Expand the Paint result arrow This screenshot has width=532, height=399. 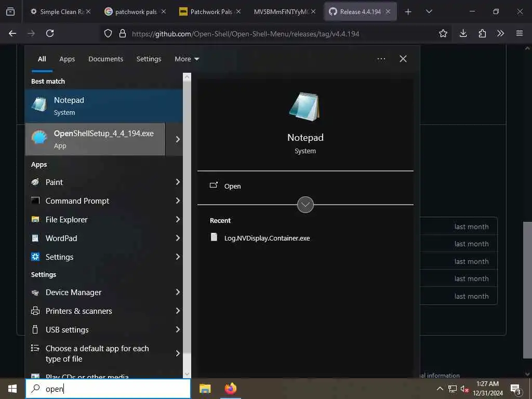[x=178, y=182]
